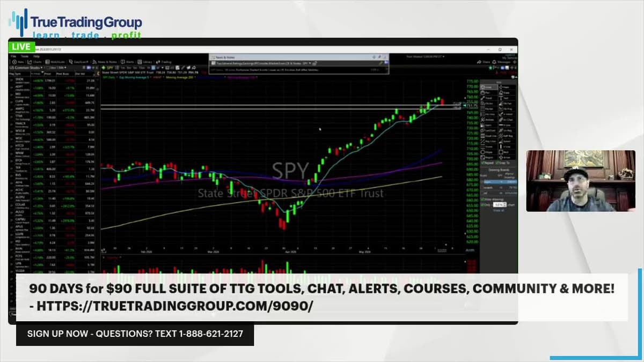
Task: Open News & Notes from toolbar
Action: click(x=105, y=62)
